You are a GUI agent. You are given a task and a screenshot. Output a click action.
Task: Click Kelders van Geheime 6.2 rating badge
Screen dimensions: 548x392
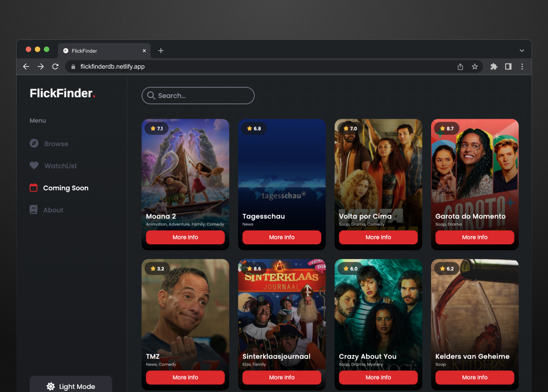447,269
